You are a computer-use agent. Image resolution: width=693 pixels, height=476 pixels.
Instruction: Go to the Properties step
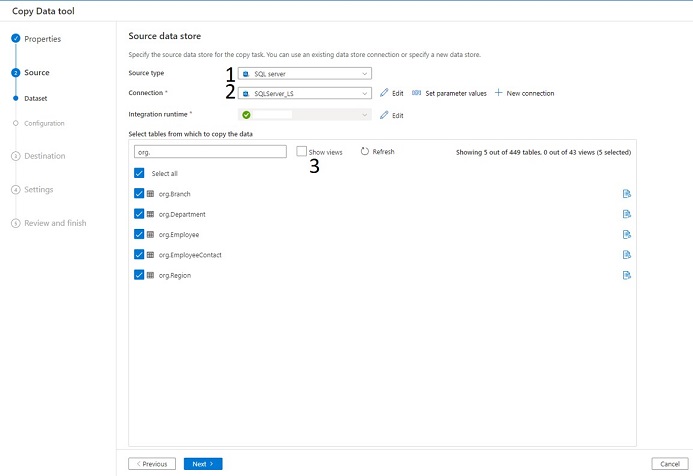point(42,39)
